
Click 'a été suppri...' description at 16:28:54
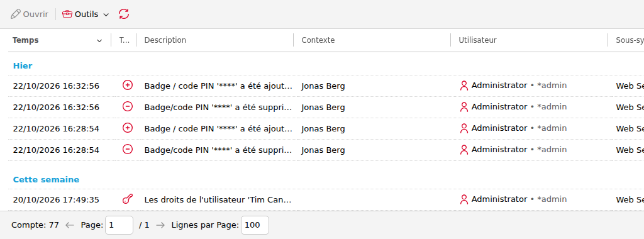(218, 150)
